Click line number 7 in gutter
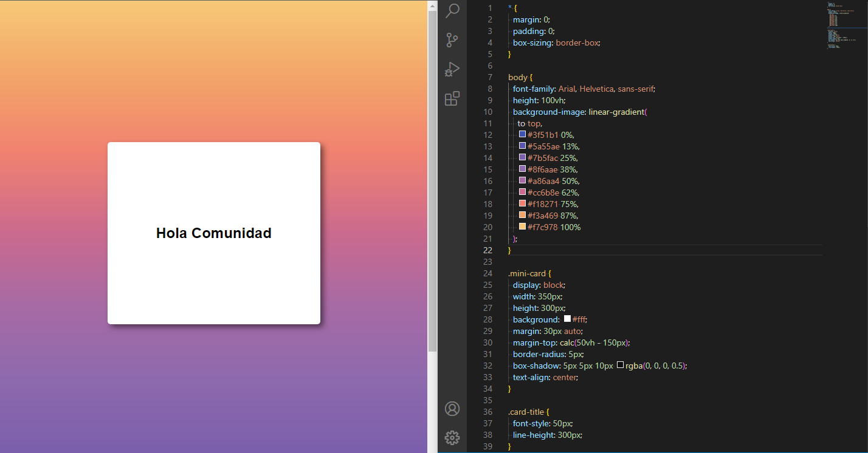This screenshot has height=453, width=868. click(x=490, y=77)
